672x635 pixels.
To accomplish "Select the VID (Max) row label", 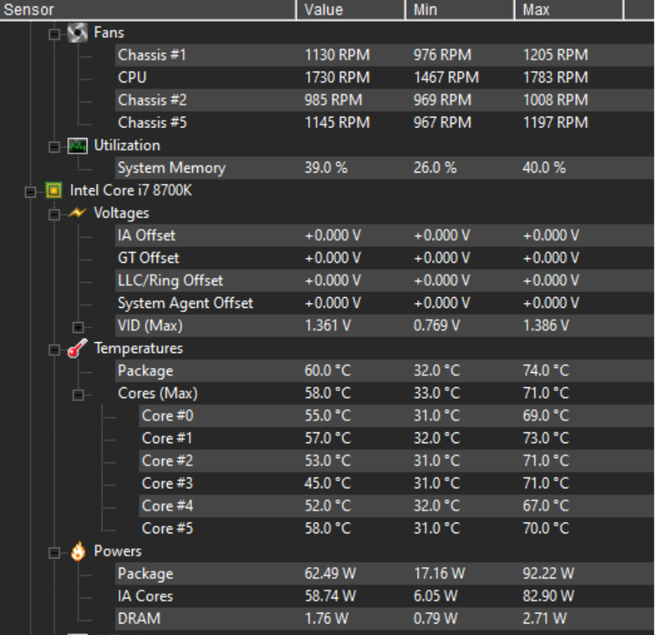I will click(x=150, y=326).
